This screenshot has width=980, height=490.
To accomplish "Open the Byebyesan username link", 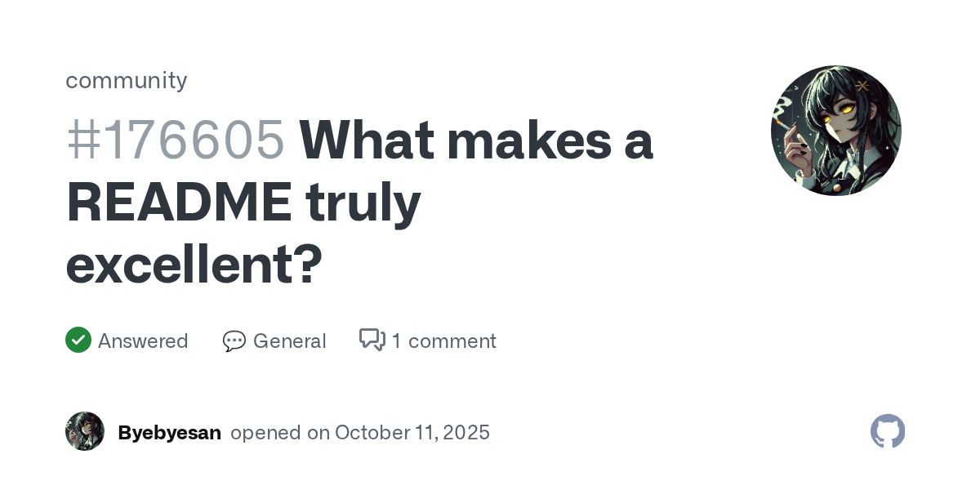I will [x=170, y=432].
